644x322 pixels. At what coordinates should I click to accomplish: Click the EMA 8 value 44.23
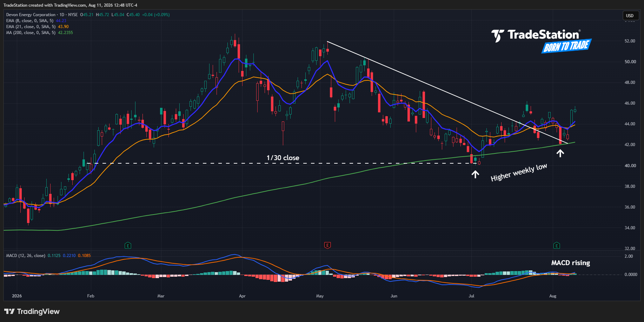(x=61, y=21)
